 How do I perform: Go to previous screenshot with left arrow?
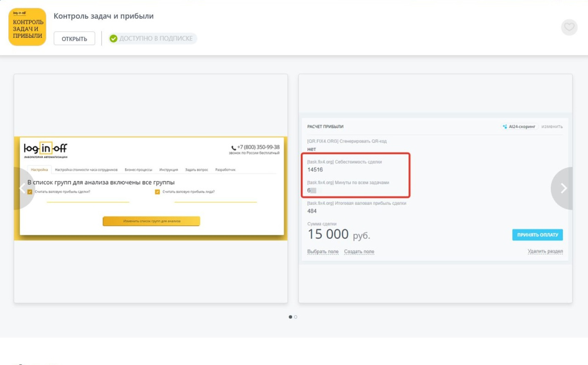point(22,188)
